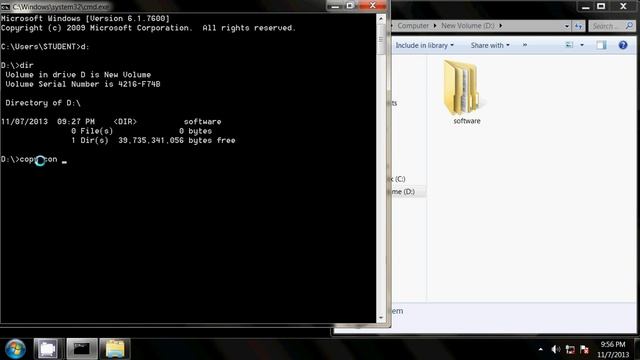Open Windows Explorer from the taskbar
This screenshot has width=640, height=360.
pyautogui.click(x=115, y=349)
